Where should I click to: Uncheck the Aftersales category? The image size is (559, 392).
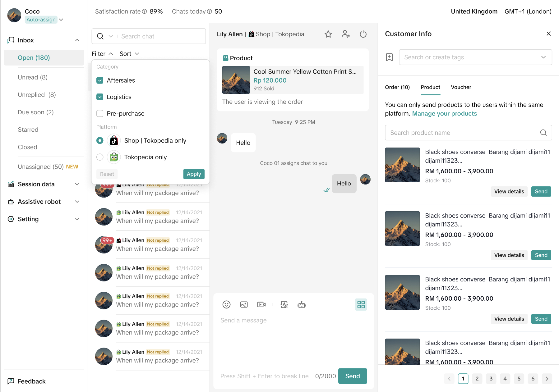[100, 80]
